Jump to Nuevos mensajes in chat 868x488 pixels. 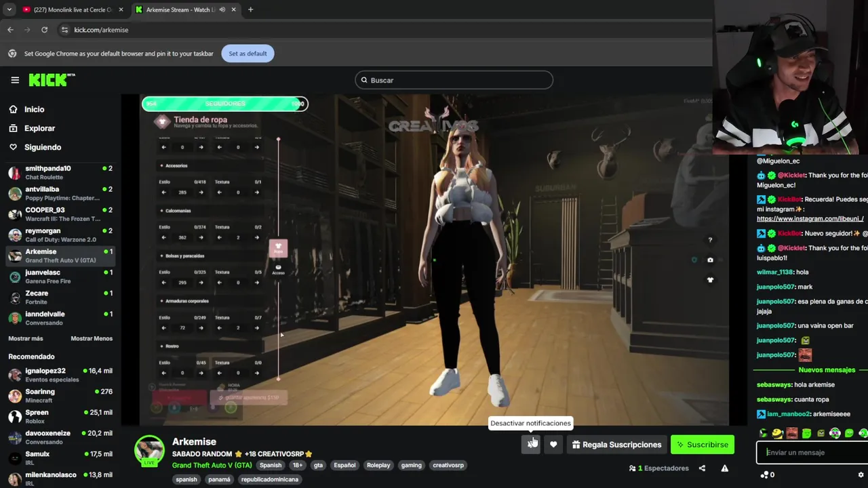pyautogui.click(x=827, y=370)
